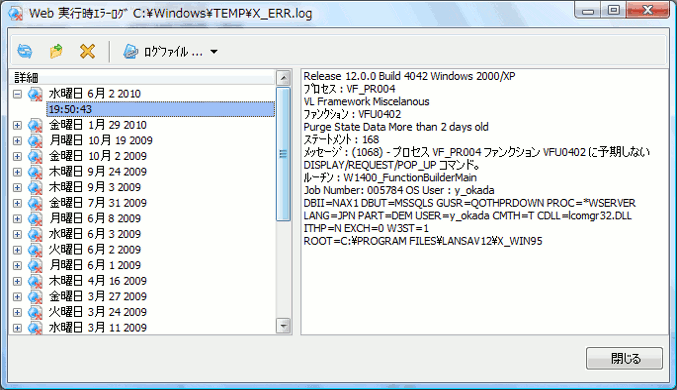Click the error icon beside 月曜日 10月 19 2009
Screen dimensions: 677x390
35,141
